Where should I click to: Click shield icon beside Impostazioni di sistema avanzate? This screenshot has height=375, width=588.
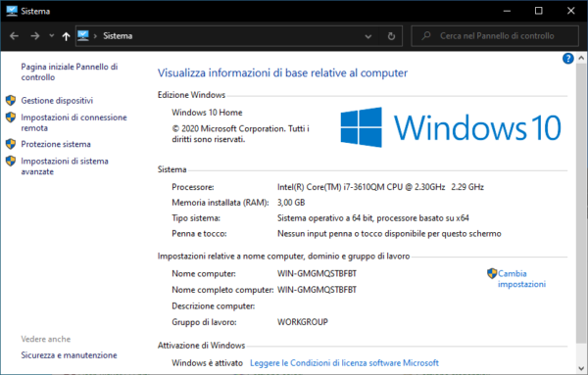[x=11, y=162]
